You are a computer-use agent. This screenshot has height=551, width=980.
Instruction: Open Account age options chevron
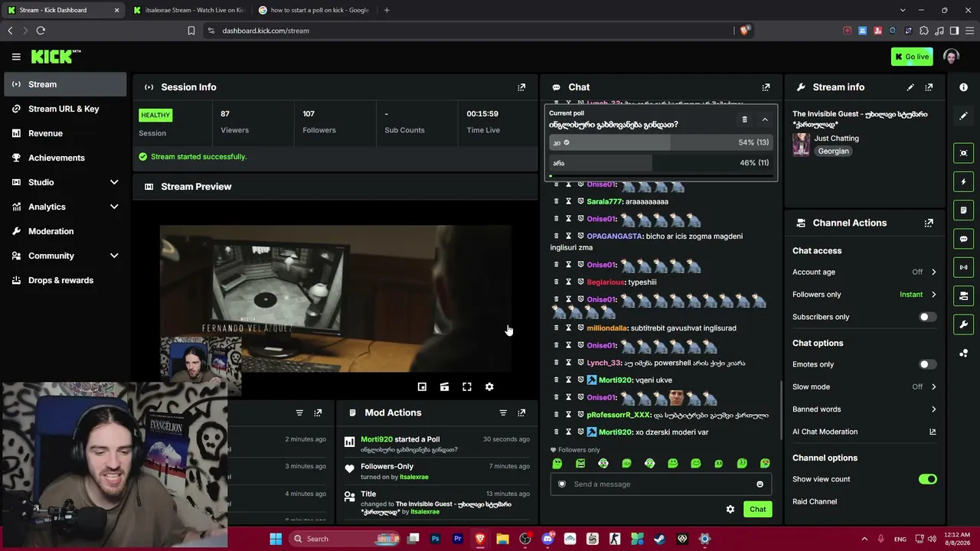coord(933,272)
